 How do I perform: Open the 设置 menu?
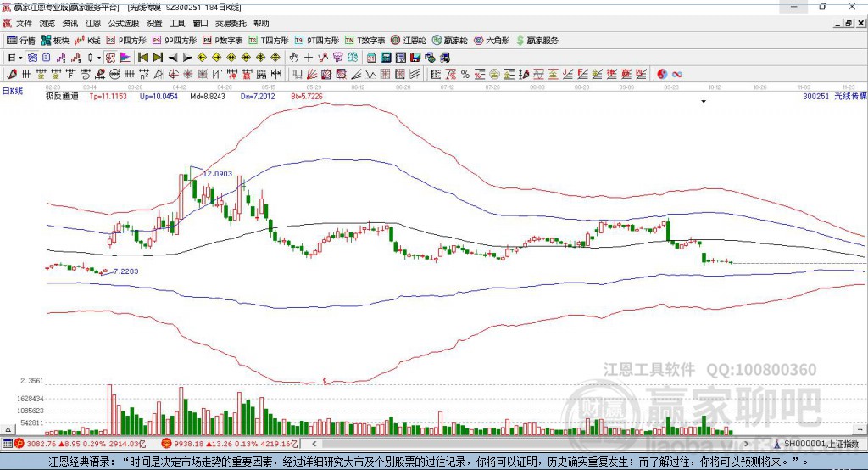[x=154, y=23]
